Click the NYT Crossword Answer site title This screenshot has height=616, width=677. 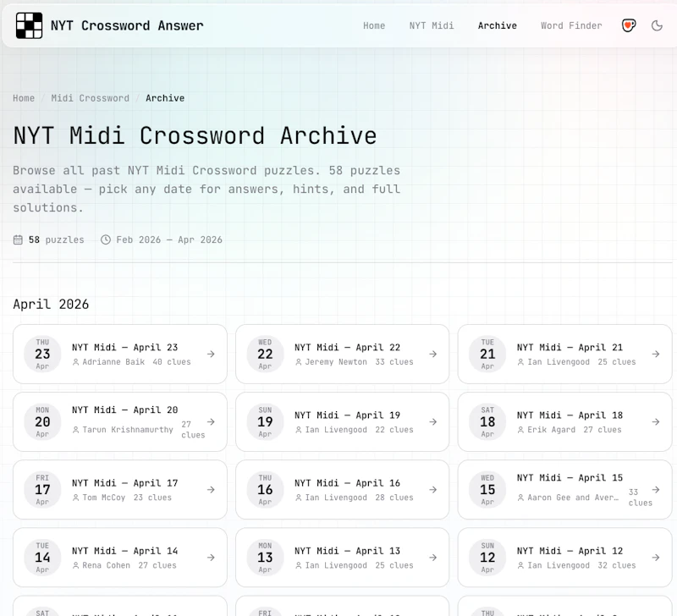point(127,25)
